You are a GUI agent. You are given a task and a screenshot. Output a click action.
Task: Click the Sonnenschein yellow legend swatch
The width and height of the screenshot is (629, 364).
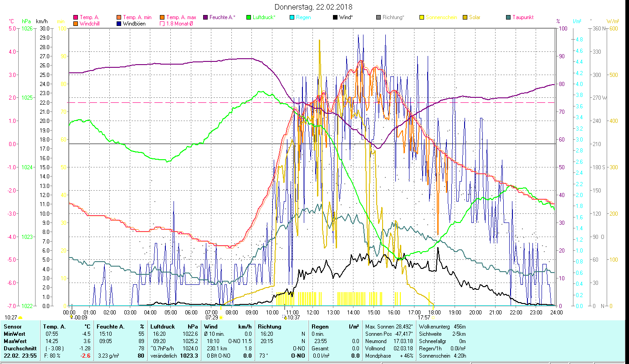pyautogui.click(x=422, y=18)
